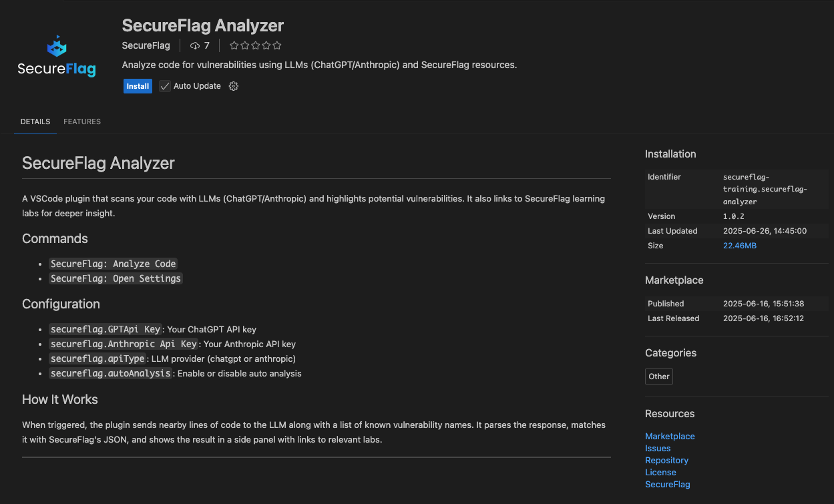Click the 22.46MB size link

click(740, 246)
